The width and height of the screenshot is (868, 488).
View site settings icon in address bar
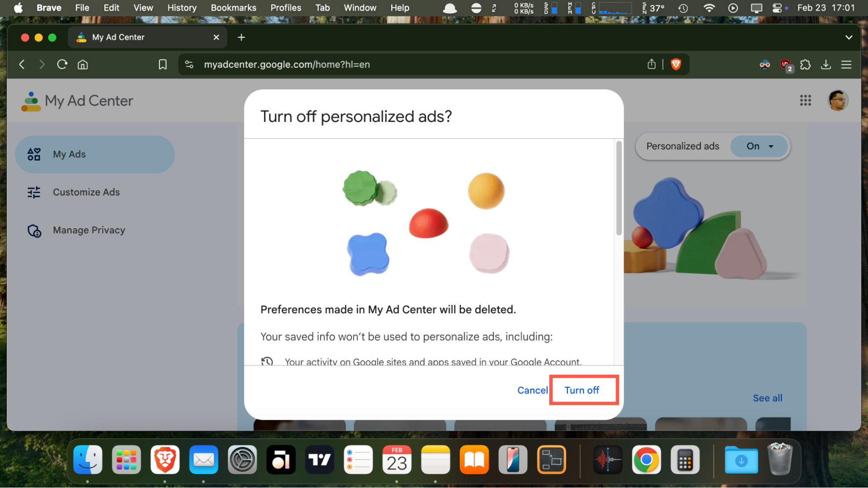click(x=189, y=65)
